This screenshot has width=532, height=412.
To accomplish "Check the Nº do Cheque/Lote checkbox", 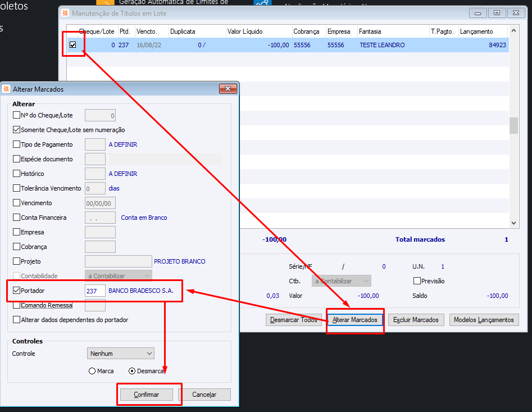I will tap(16, 115).
